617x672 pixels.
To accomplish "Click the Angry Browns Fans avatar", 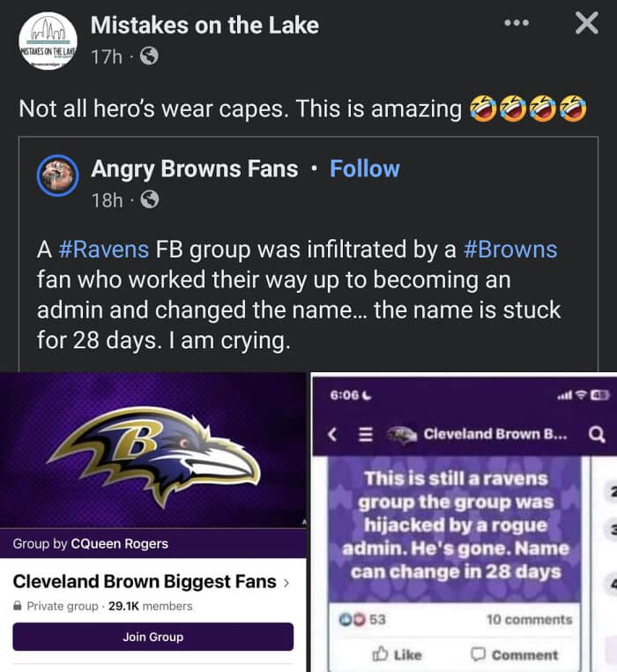I will [x=59, y=175].
